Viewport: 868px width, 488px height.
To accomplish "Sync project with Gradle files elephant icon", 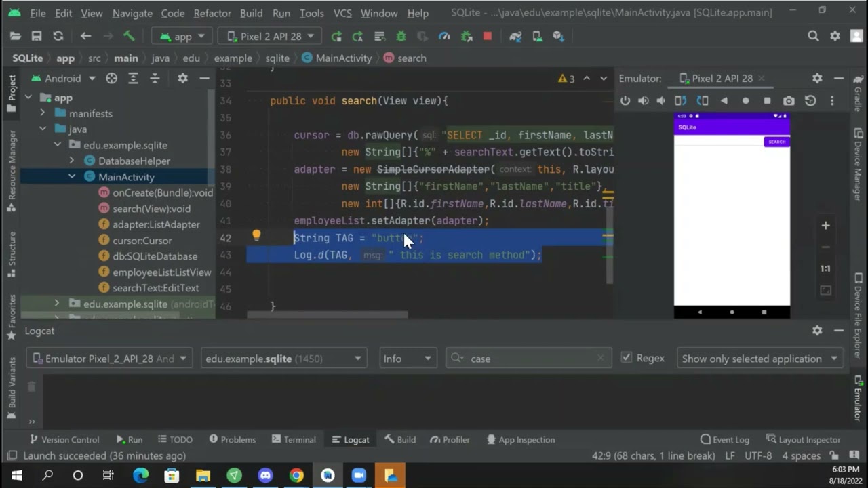I will click(515, 37).
